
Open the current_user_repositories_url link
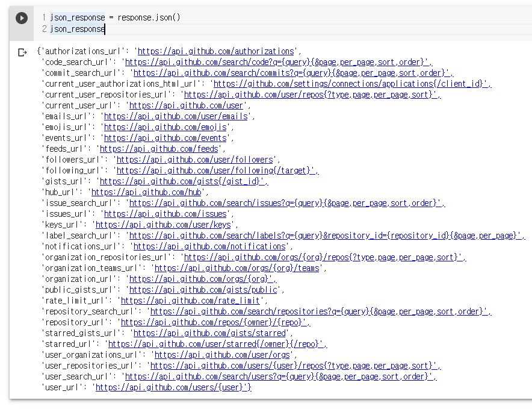pyautogui.click(x=312, y=95)
